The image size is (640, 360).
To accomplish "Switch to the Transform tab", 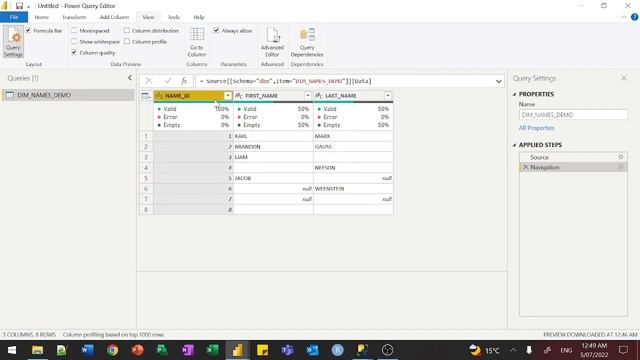I will point(74,17).
